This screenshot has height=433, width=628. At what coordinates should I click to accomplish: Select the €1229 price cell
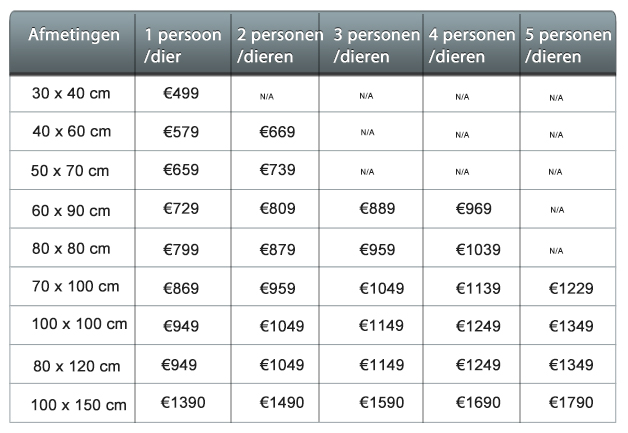pos(571,288)
